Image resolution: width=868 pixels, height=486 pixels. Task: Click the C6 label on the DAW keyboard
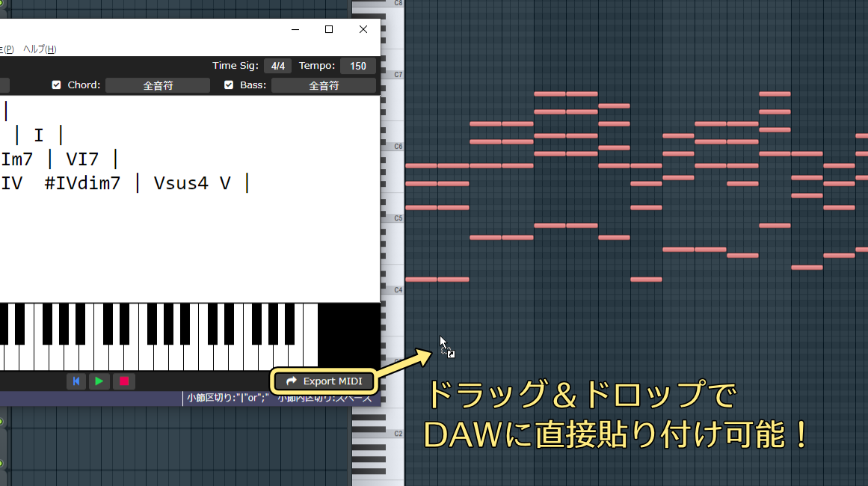(x=398, y=146)
